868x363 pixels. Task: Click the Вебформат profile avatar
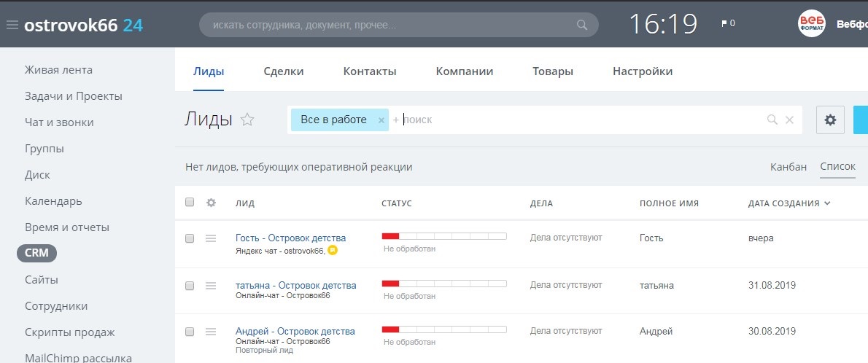pos(812,24)
